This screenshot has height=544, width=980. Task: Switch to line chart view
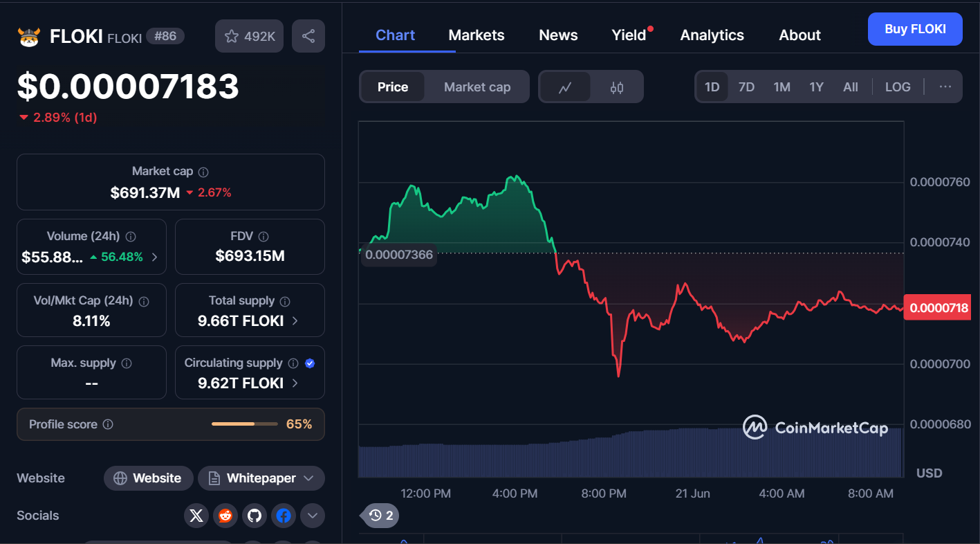565,87
